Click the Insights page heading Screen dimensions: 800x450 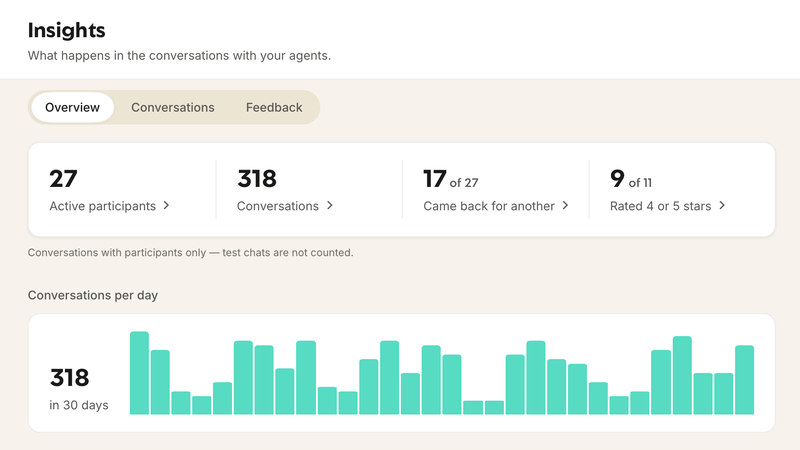tap(66, 30)
